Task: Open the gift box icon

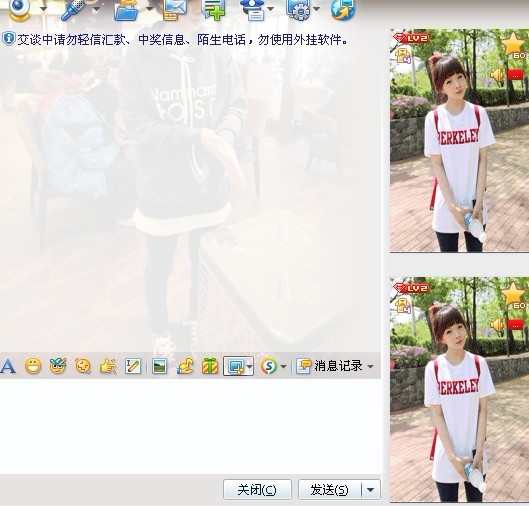Action: (210, 366)
